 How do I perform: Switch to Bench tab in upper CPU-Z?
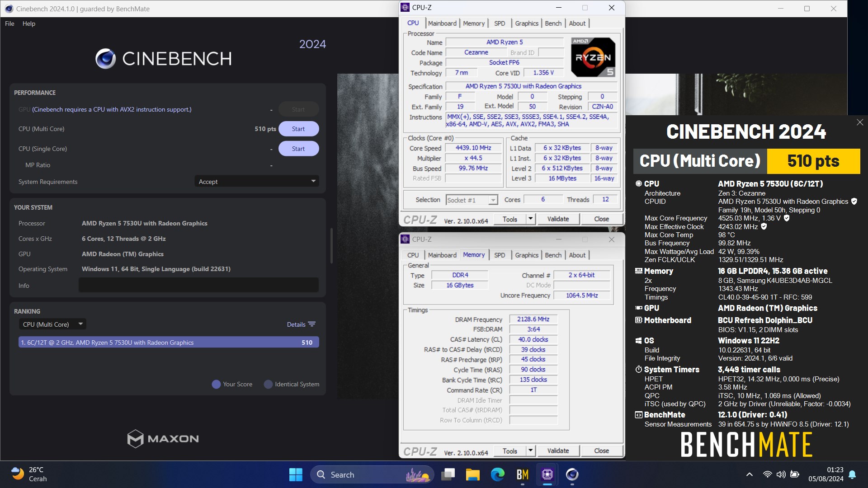pyautogui.click(x=553, y=23)
